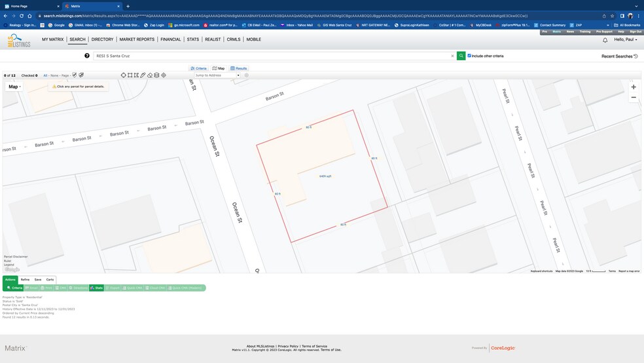Click the check-all listings checkbox icon
Screen dimensions: 644x363
(75, 75)
